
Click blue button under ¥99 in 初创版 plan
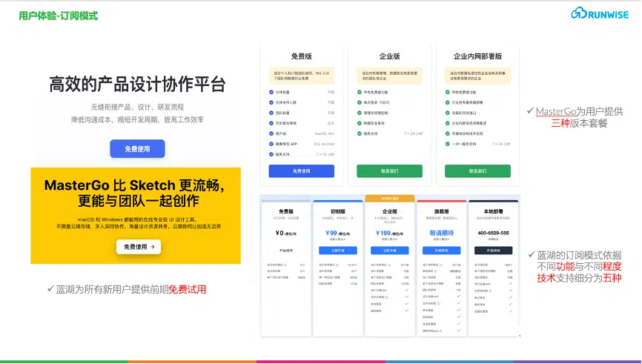tap(338, 250)
